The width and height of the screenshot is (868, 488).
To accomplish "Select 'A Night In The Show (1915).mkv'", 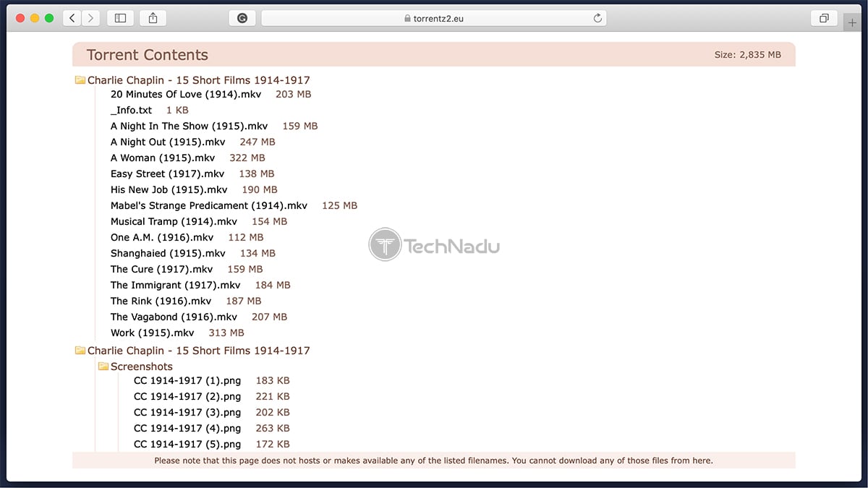I will coord(189,126).
